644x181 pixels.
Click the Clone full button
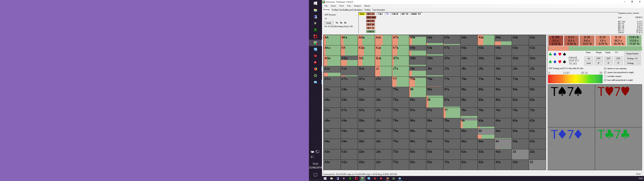(588, 58)
